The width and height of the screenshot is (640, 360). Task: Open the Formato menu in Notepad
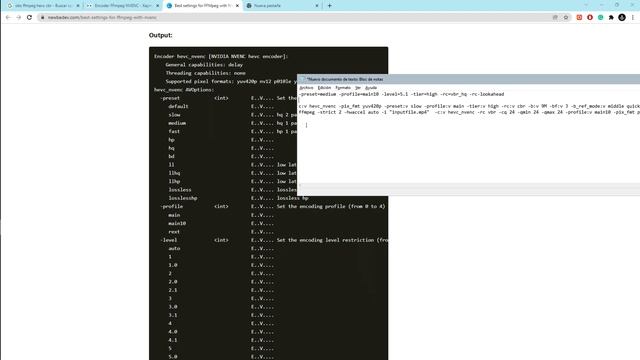(343, 88)
